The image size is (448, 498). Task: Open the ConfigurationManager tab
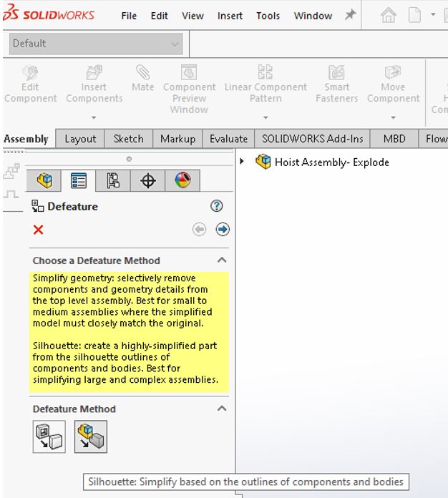click(x=113, y=181)
